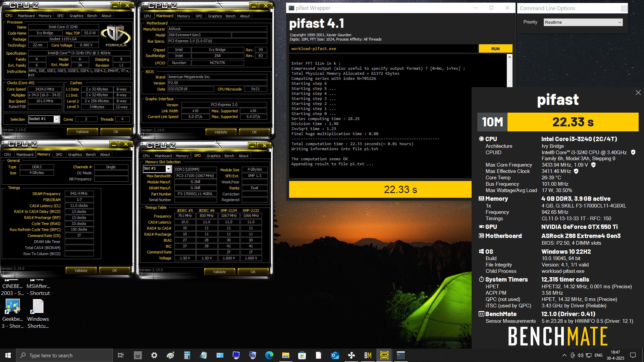Close the BenchMate pifast result panel
This screenshot has width=644, height=362.
pos(638,93)
